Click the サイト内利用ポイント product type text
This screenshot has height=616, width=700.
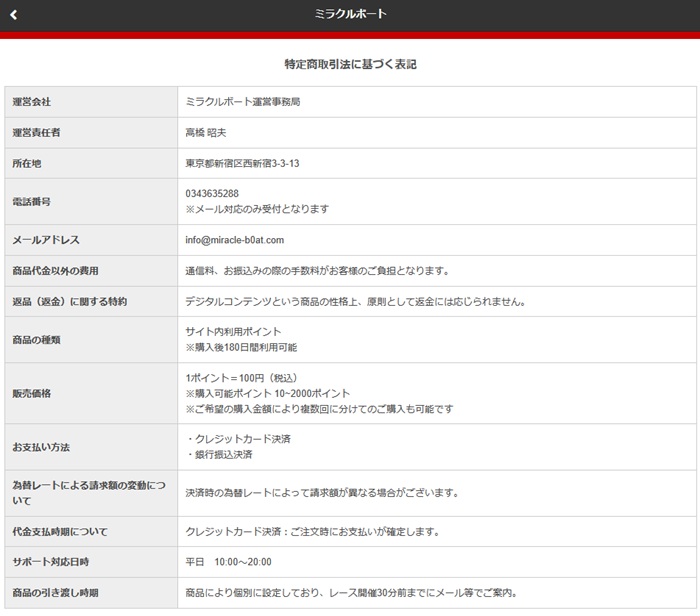[x=233, y=331]
